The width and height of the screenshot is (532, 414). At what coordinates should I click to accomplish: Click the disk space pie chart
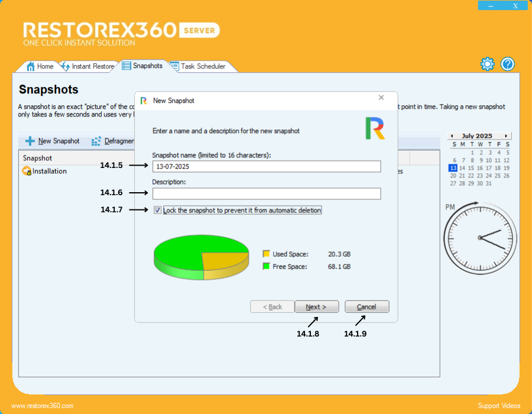pyautogui.click(x=202, y=257)
